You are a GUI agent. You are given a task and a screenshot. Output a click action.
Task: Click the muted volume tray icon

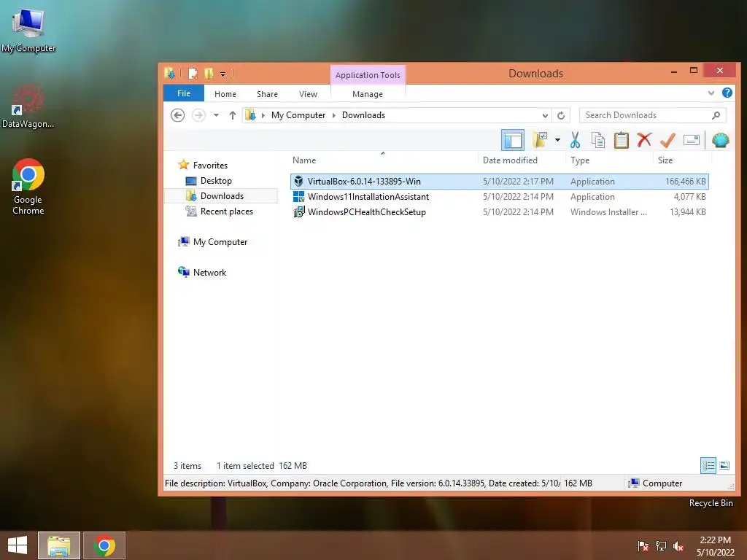[x=678, y=546]
